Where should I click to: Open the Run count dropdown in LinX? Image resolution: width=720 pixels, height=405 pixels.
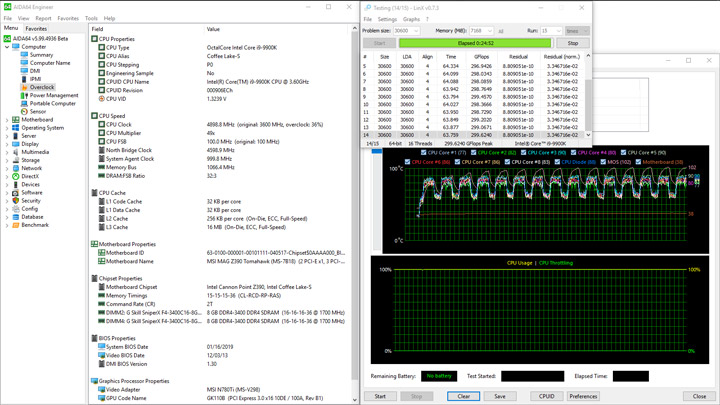tap(558, 31)
